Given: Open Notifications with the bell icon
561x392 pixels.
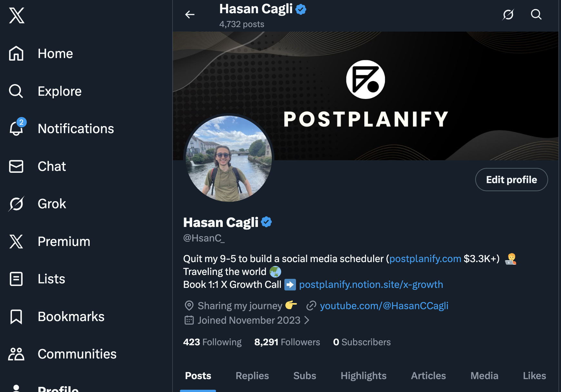Looking at the screenshot, I should [x=76, y=128].
